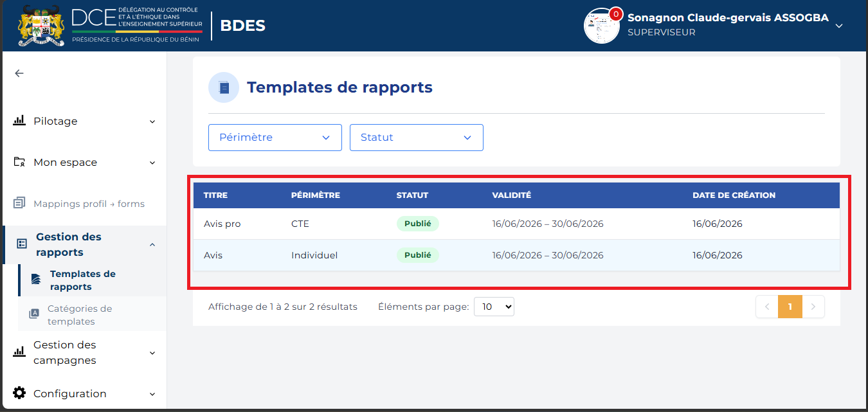The image size is (868, 412).
Task: Click the 'Templates de rapports' page heading
Action: pyautogui.click(x=339, y=87)
